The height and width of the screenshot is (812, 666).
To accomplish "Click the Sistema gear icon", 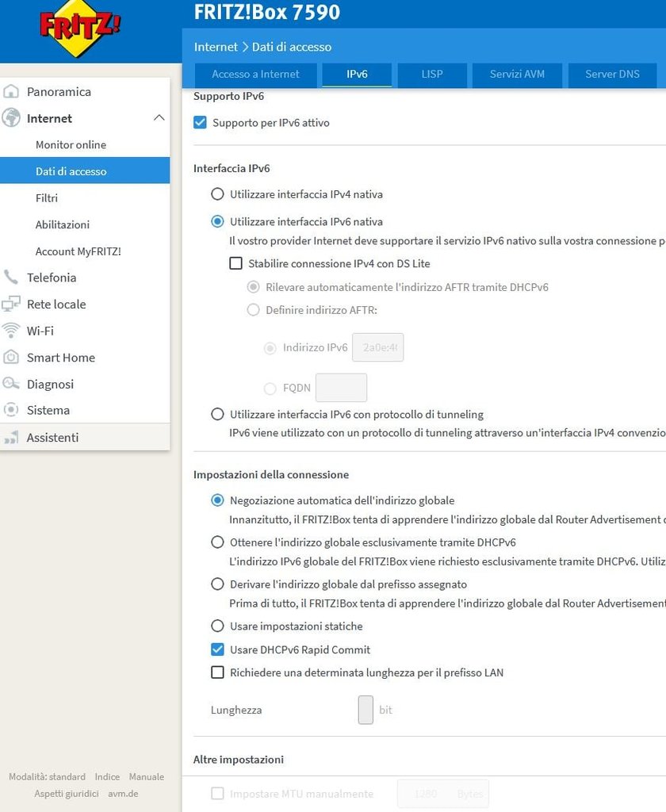I will pyautogui.click(x=11, y=410).
